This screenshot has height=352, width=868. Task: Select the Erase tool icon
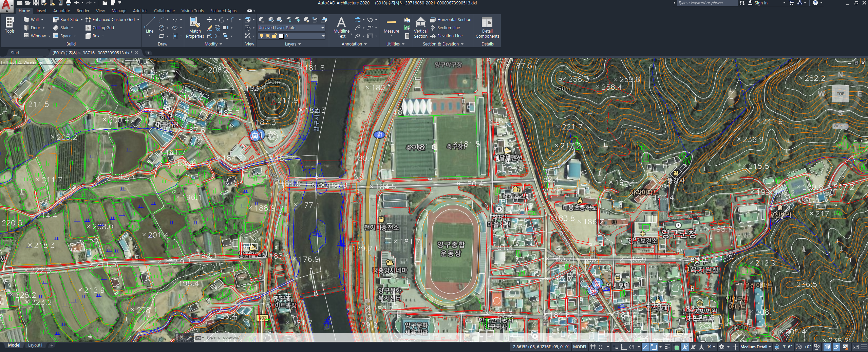[x=209, y=28]
